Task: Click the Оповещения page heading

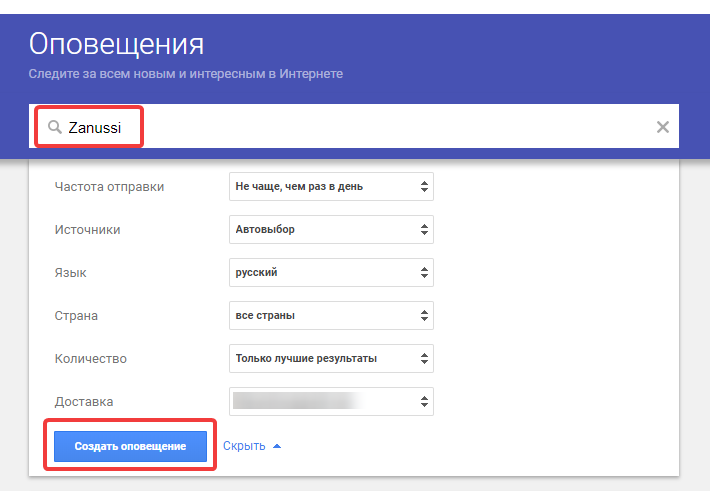Action: 116,44
